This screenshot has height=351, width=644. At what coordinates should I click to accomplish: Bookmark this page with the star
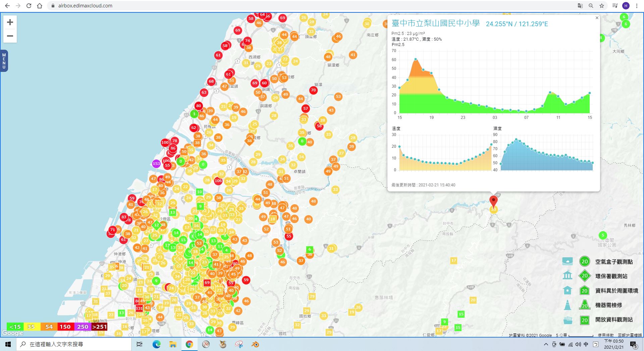pos(601,6)
